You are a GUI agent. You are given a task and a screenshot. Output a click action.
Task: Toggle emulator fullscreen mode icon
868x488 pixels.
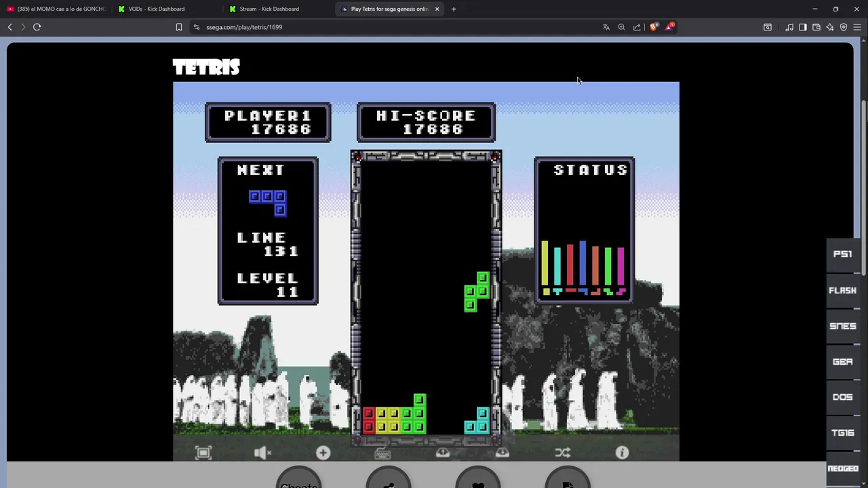tap(203, 453)
